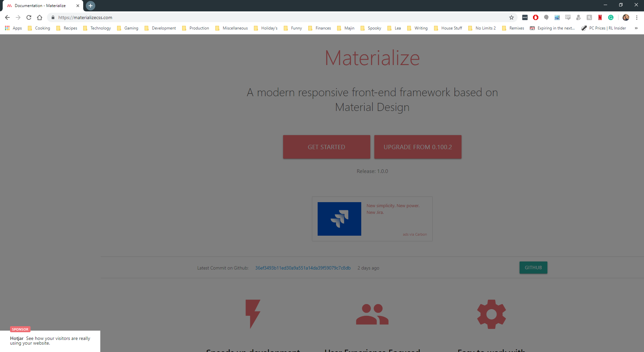Image resolution: width=644 pixels, height=352 pixels.
Task: Open the Spooky bookmarks folder
Action: click(371, 28)
